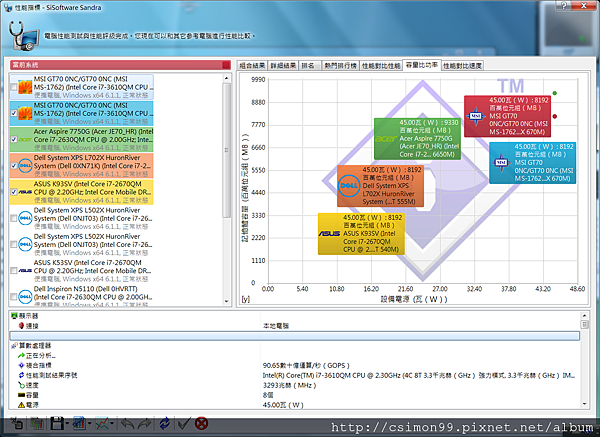The height and width of the screenshot is (437, 600).
Task: Click the red line graph icon
Action: point(102,423)
